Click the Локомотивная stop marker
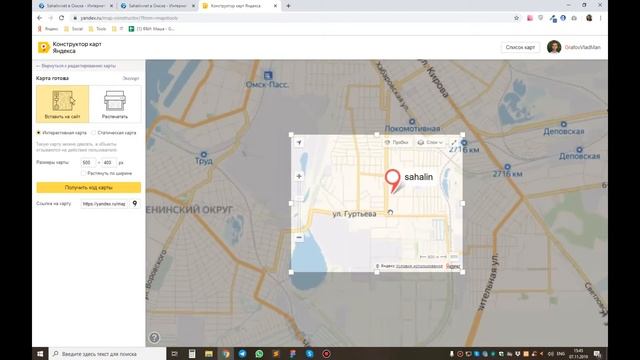The width and height of the screenshot is (640, 360). click(x=412, y=122)
